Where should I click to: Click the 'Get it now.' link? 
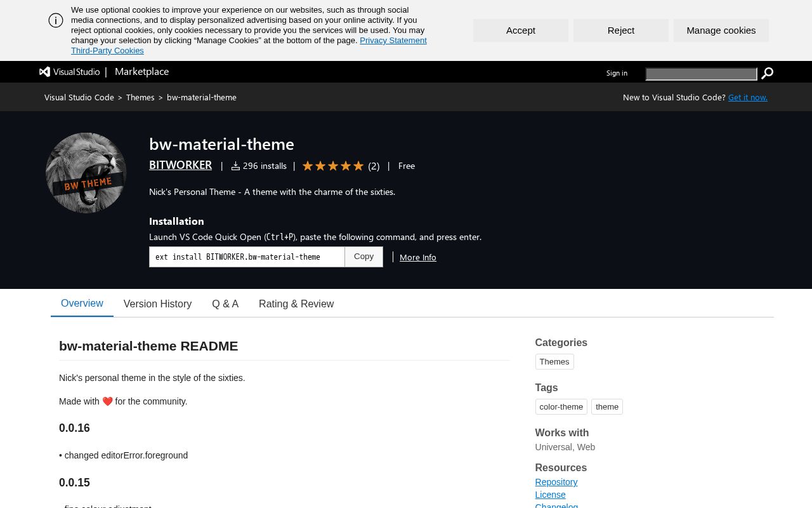tap(748, 97)
